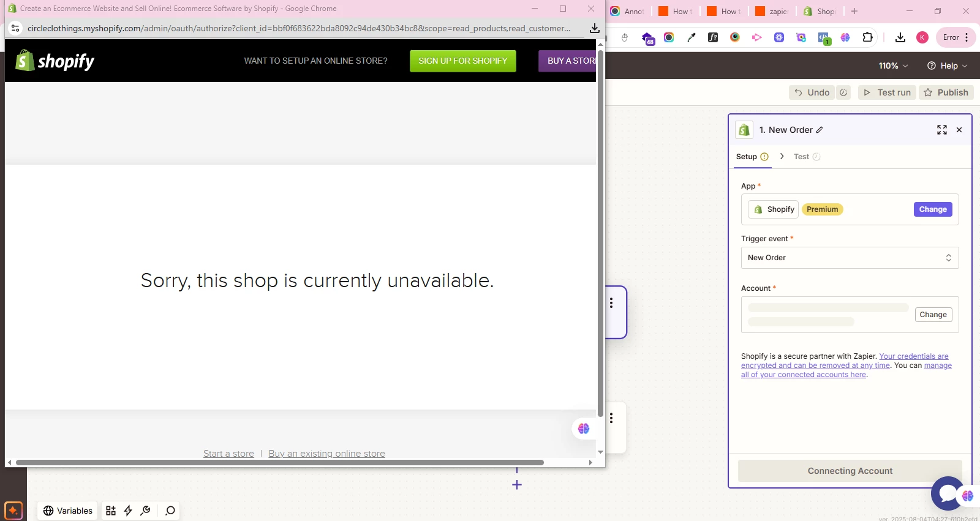
Task: Change the connected Account
Action: [933, 315]
